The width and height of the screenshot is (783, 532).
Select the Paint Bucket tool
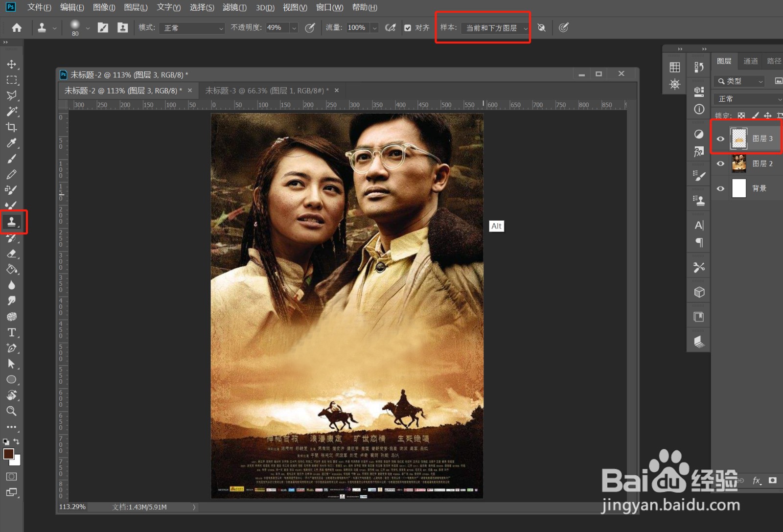pos(12,269)
